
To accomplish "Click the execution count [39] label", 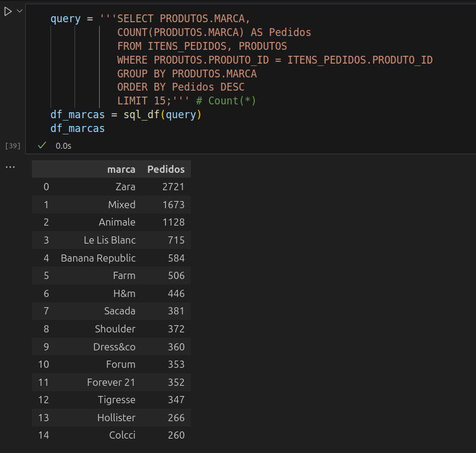I will click(13, 146).
